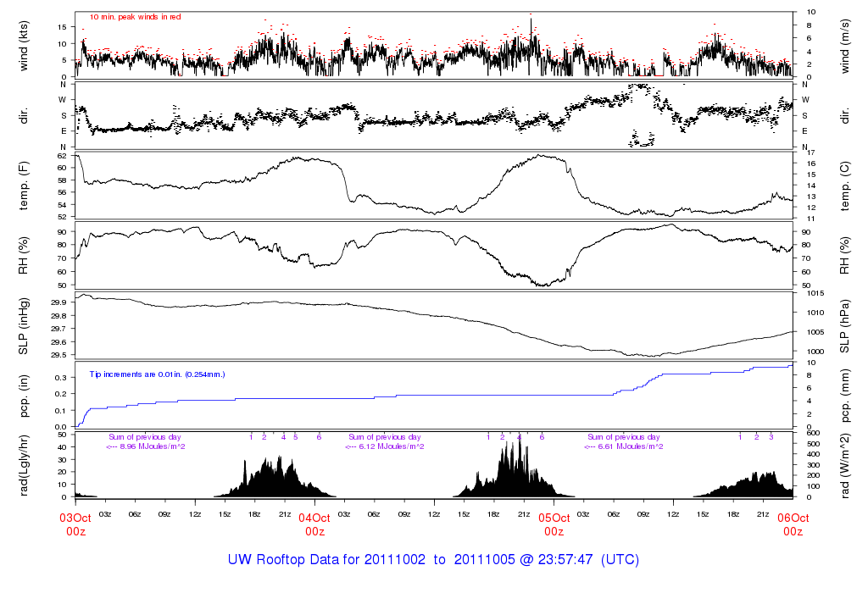Click the 'temp. (C)' axis label
Viewport: 868px width, 593px height.
845,186
